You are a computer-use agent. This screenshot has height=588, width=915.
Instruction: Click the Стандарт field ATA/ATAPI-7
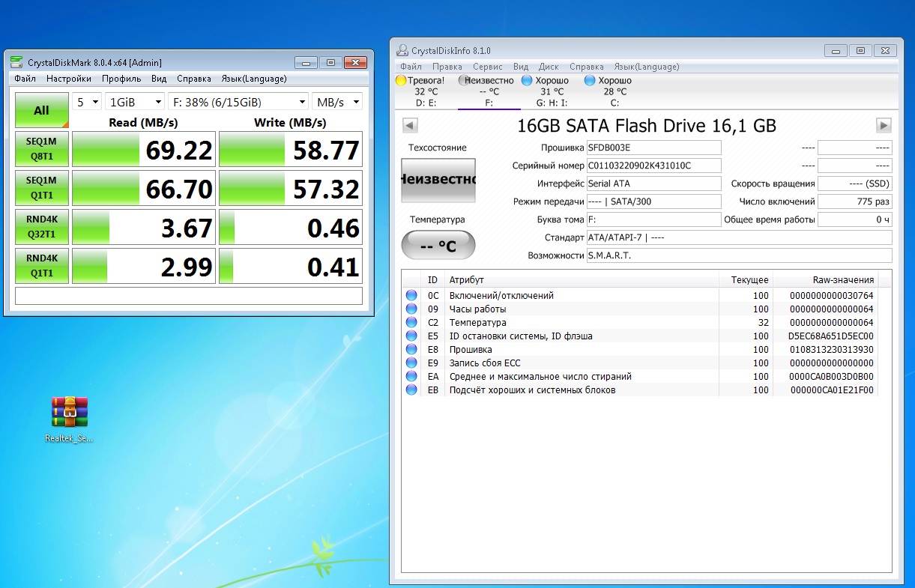coord(739,237)
